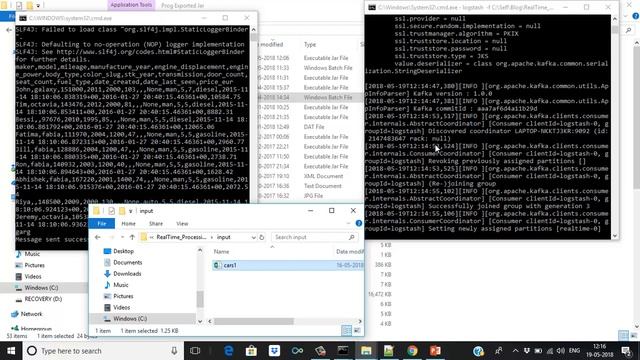Select Downloads in input window navigation pane
The height and width of the screenshot is (360, 640).
point(127,273)
